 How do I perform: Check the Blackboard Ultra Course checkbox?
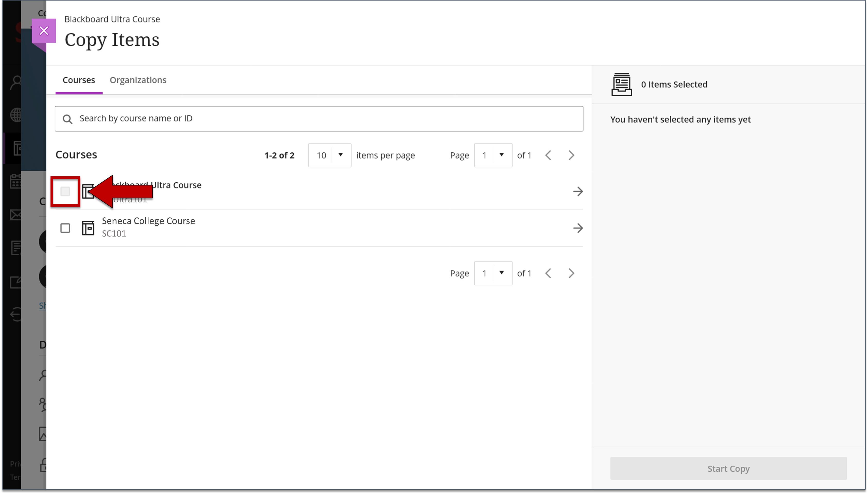tap(65, 191)
